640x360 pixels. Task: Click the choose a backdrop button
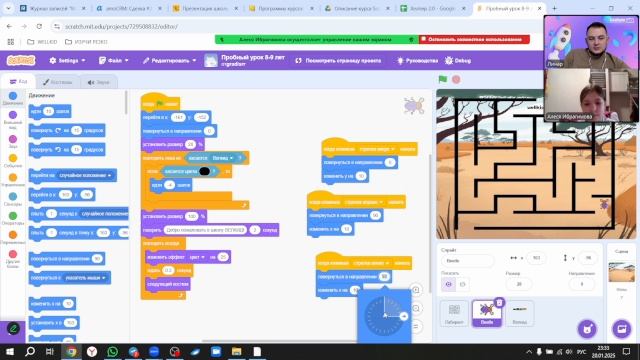[x=621, y=329]
